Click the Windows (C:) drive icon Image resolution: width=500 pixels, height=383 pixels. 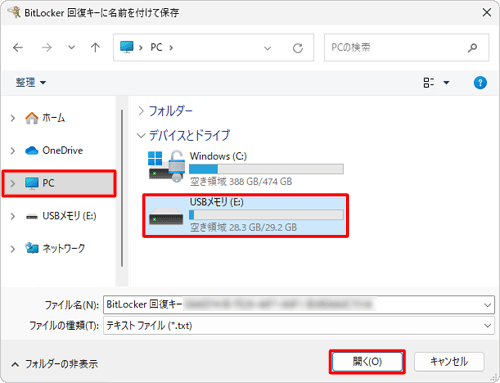pyautogui.click(x=166, y=166)
